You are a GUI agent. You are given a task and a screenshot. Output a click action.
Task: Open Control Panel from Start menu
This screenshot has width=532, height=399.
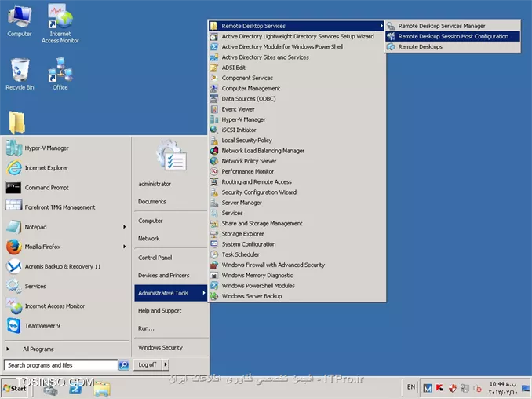point(155,258)
